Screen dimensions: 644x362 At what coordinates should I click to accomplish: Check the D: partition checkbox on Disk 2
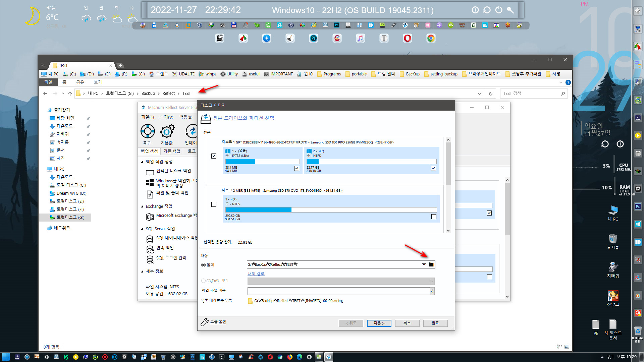pos(434,217)
